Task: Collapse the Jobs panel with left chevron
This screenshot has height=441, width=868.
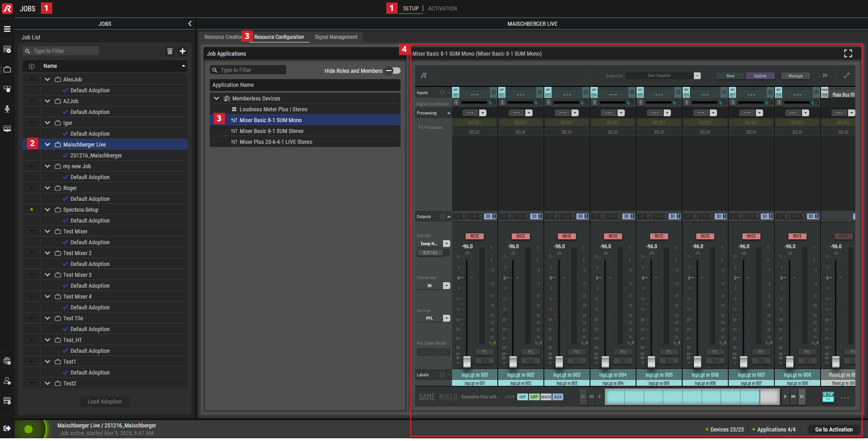Action: (x=190, y=24)
